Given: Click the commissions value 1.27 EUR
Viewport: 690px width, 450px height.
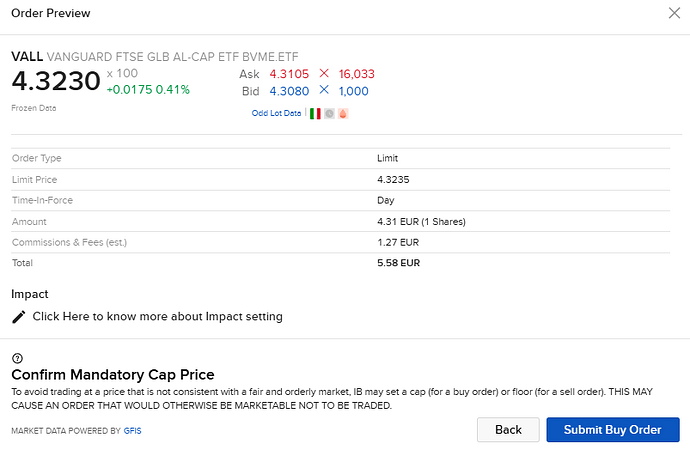Looking at the screenshot, I should pyautogui.click(x=398, y=242).
